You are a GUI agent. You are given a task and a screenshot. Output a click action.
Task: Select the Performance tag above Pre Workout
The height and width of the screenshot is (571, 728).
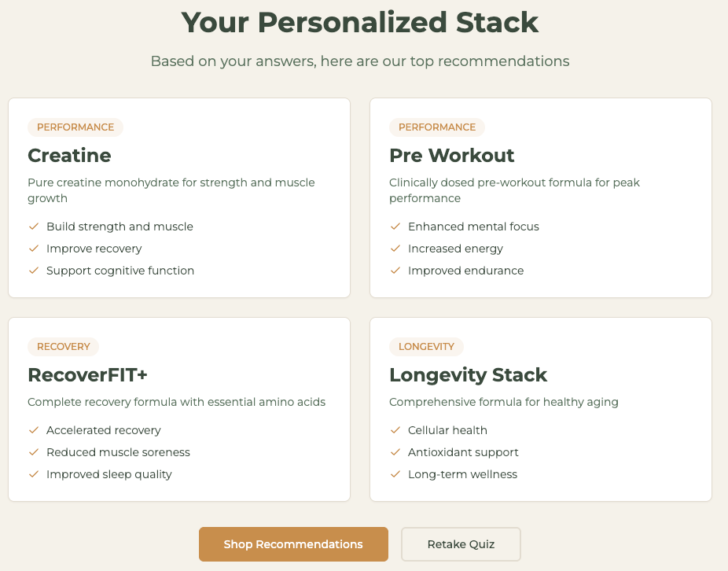click(437, 127)
